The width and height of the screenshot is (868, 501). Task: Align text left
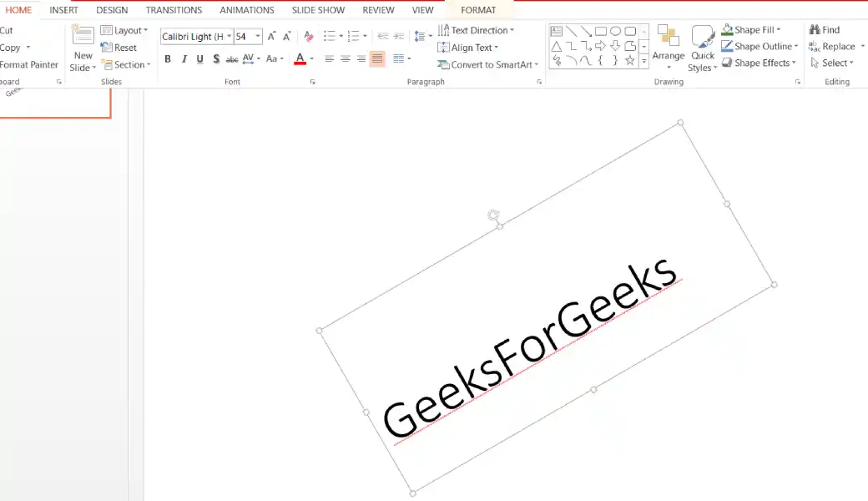329,58
